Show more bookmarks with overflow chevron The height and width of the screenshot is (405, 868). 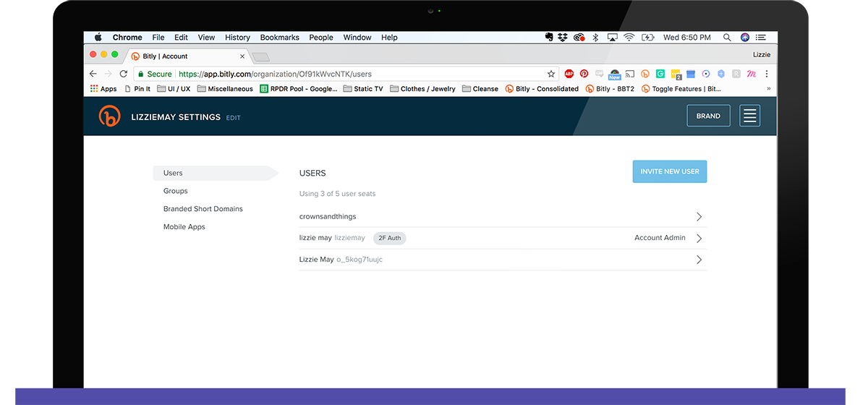pyautogui.click(x=768, y=89)
